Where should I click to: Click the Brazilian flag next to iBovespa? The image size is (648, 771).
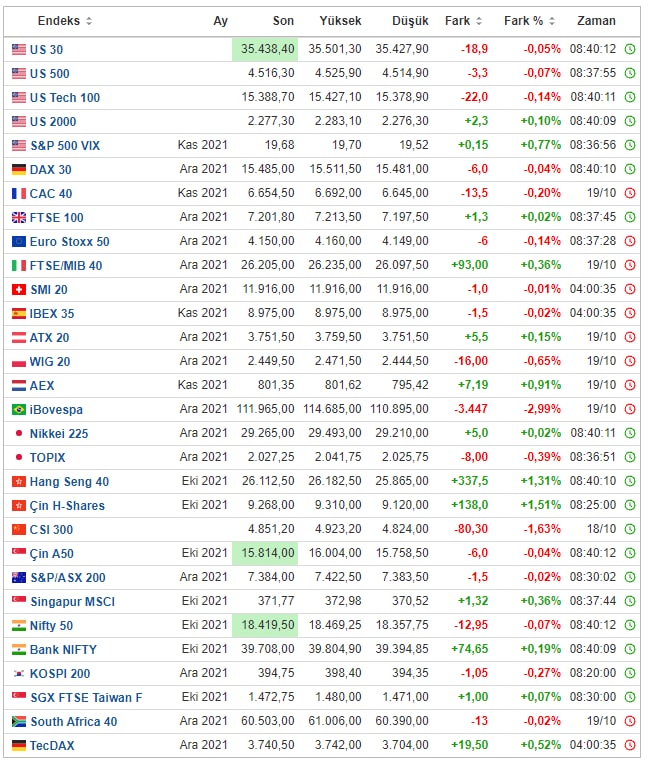[19, 409]
